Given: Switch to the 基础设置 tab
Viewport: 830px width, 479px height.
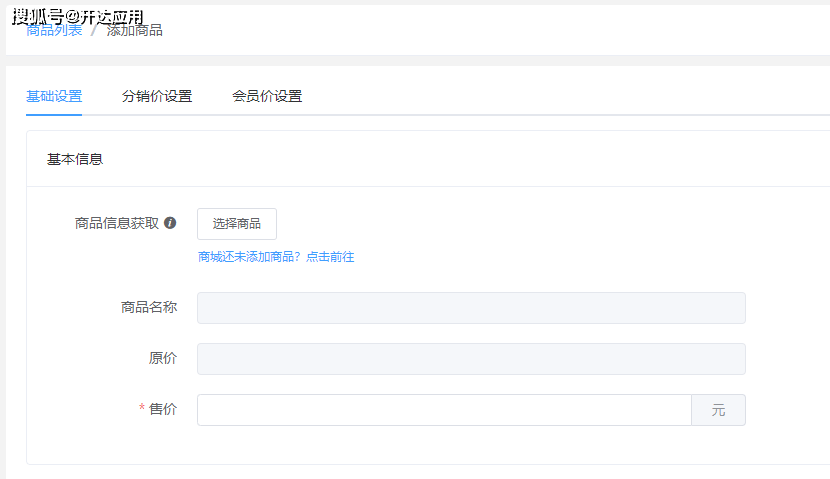Looking at the screenshot, I should (54, 96).
